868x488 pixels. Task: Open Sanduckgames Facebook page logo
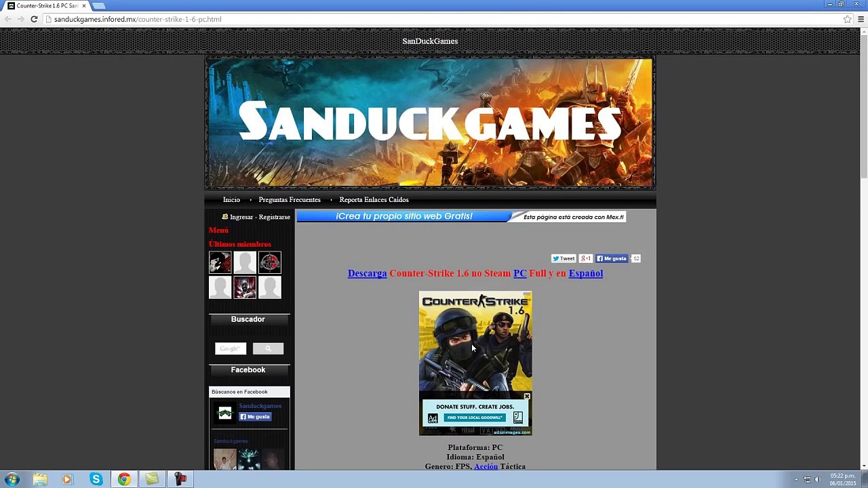pyautogui.click(x=224, y=412)
